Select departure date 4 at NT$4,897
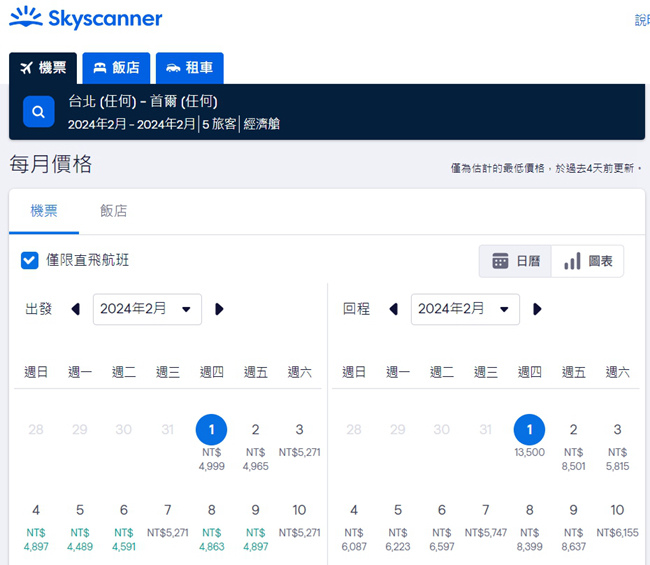The height and width of the screenshot is (565, 650). (36, 529)
